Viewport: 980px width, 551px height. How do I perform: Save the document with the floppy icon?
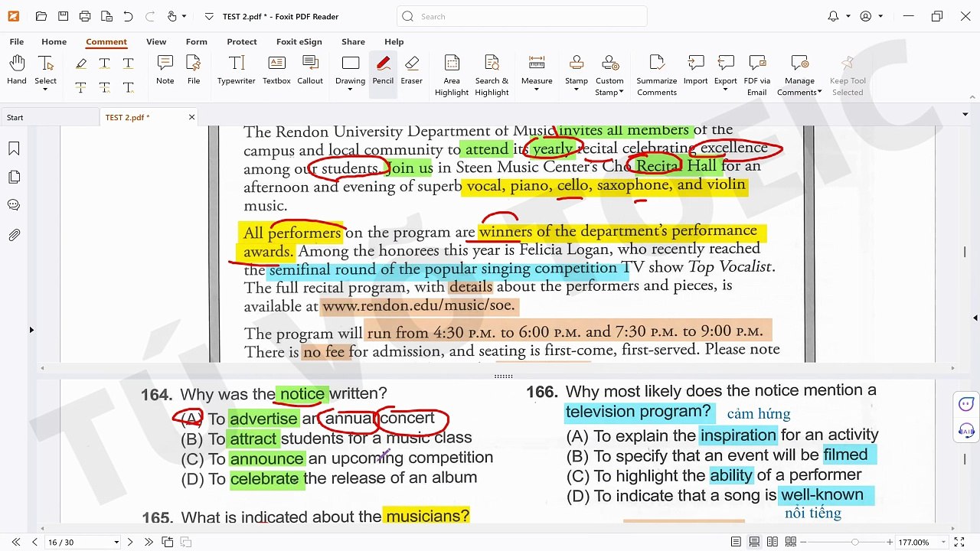coord(63,16)
